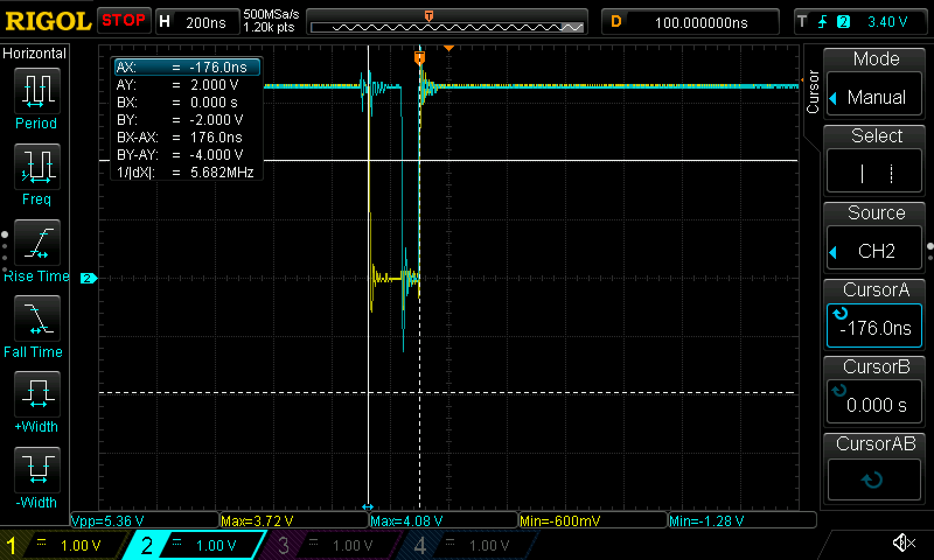Expand the cursor Select type option

pos(874,173)
